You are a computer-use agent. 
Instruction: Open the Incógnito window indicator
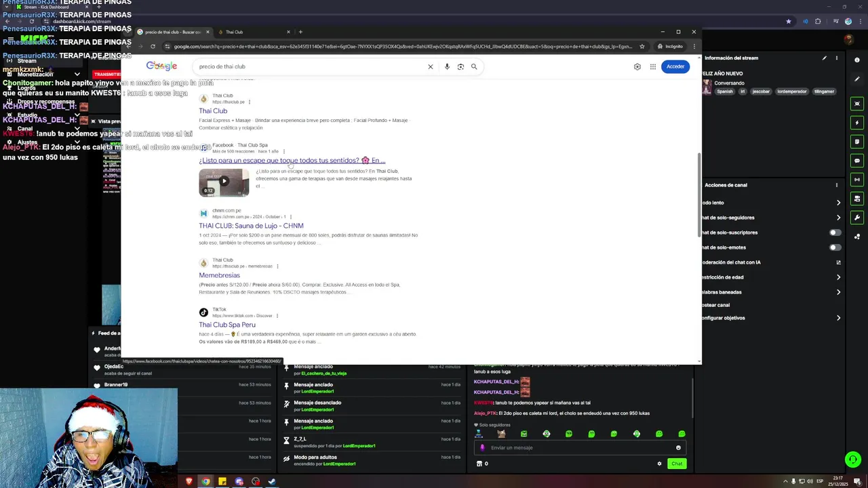pyautogui.click(x=669, y=47)
